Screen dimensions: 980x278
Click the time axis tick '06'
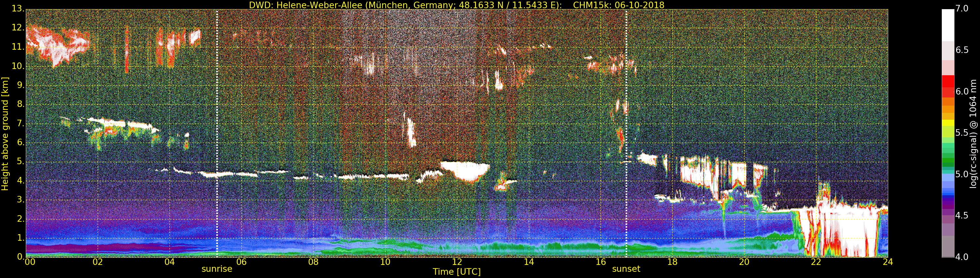[x=241, y=262]
